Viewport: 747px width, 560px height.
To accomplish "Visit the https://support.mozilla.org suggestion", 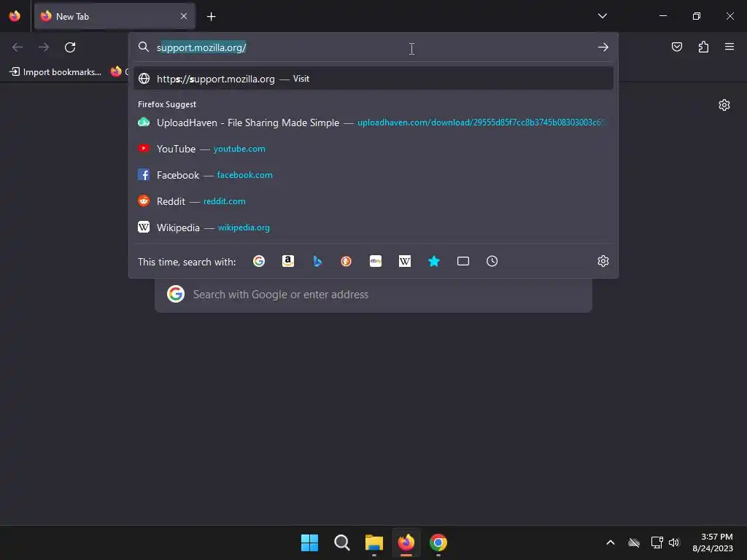I will click(x=373, y=79).
